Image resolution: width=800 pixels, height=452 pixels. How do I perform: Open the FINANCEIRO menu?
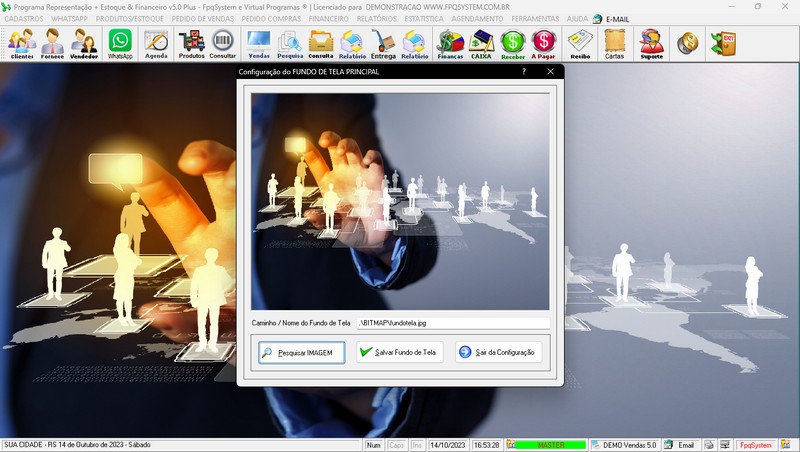tap(329, 19)
